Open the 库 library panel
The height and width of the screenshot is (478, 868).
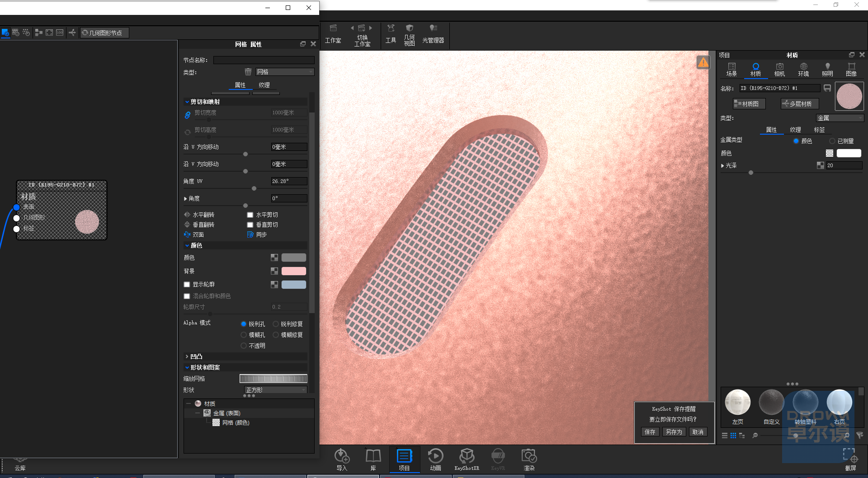point(373,459)
